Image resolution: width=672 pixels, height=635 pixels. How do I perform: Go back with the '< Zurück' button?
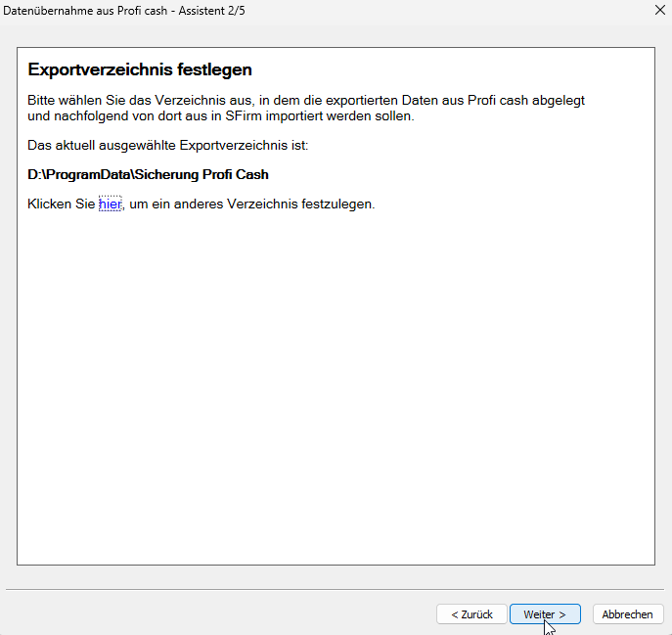tap(471, 614)
